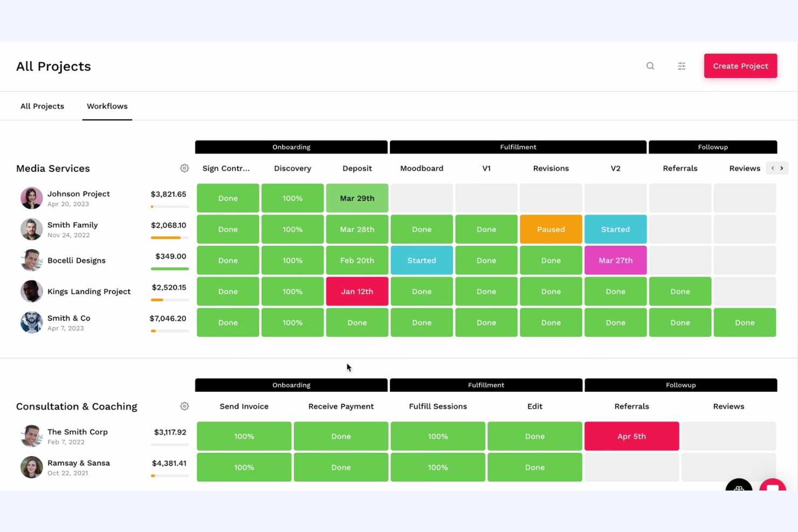Select the Workflows tab
Image resolution: width=798 pixels, height=532 pixels.
tap(107, 106)
